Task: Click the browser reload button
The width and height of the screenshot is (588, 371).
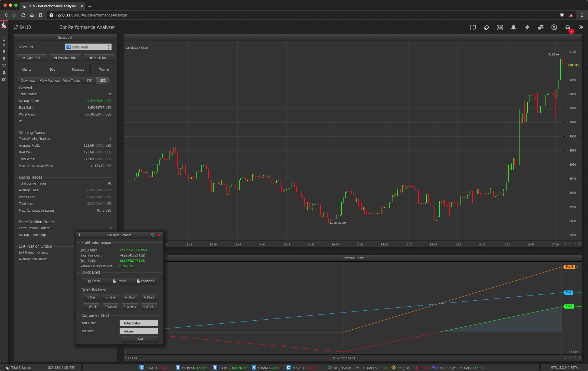Action: pos(23,15)
